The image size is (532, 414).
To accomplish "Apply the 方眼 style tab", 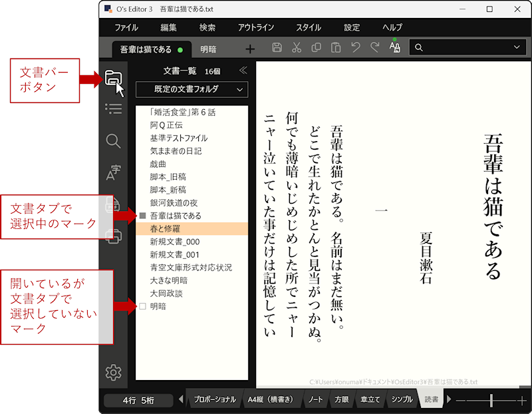I will click(x=341, y=400).
